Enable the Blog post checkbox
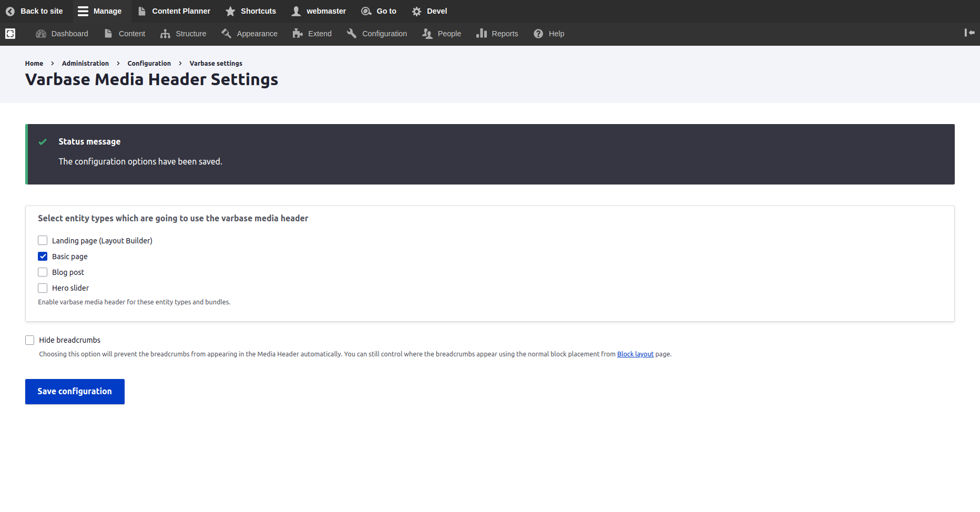The image size is (980, 512). (x=43, y=272)
